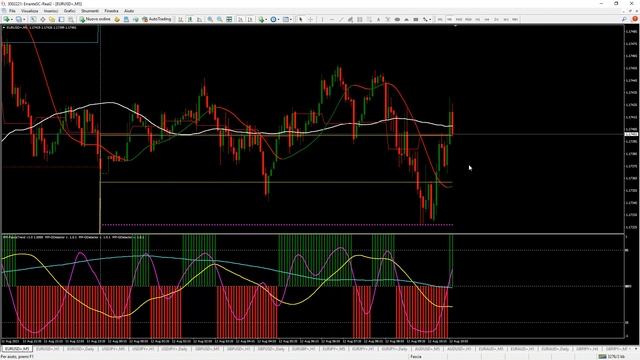Viewport: 640px width, 360px height.
Task: Zoom in on the chart
Action: click(x=210, y=19)
